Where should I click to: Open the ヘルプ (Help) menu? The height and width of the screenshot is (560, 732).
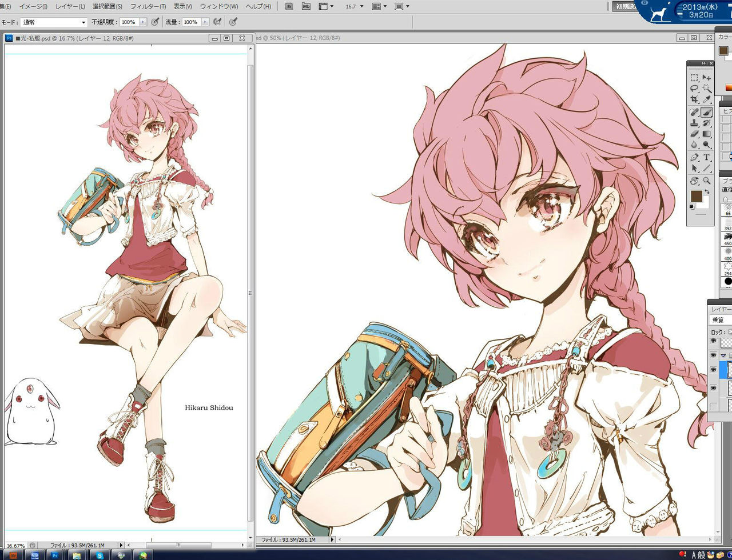[x=258, y=6]
